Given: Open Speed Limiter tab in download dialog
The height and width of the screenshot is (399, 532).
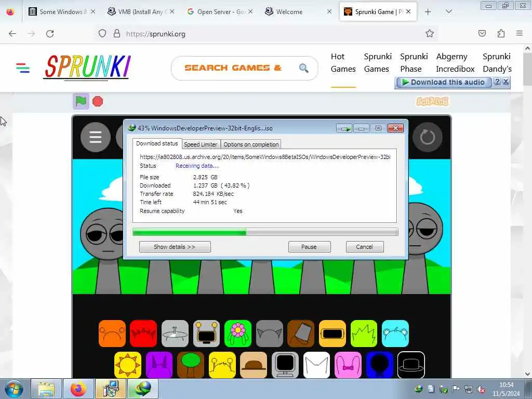Looking at the screenshot, I should tap(201, 144).
